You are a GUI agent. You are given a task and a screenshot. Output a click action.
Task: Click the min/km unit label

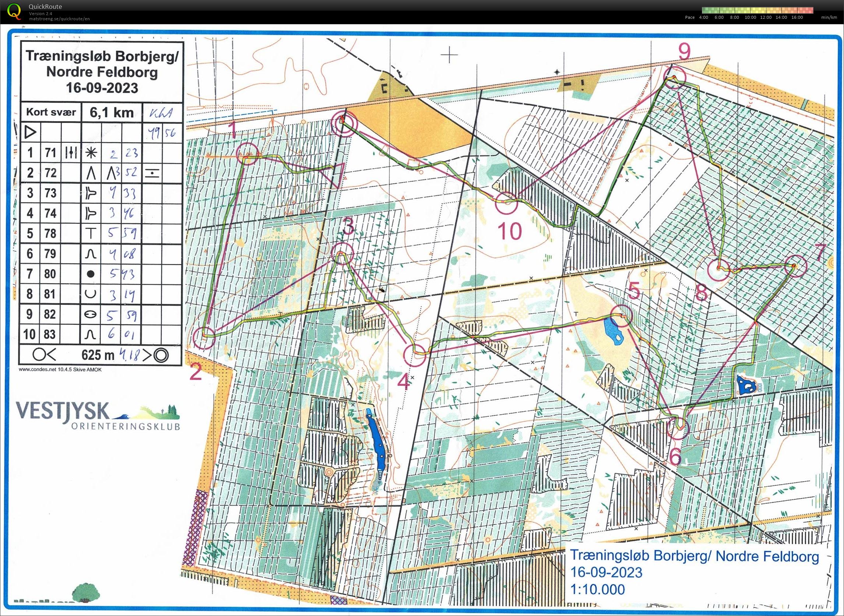[x=829, y=17]
